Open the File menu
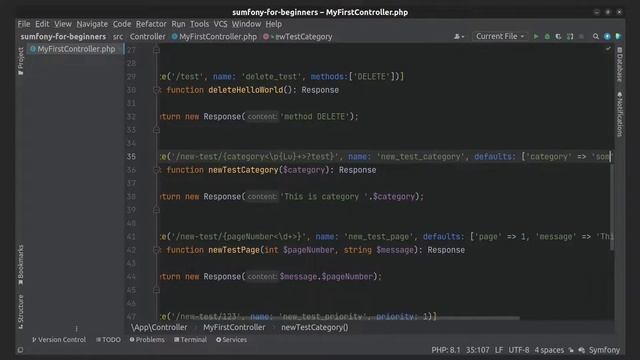Image resolution: width=640 pixels, height=360 pixels. pos(24,24)
